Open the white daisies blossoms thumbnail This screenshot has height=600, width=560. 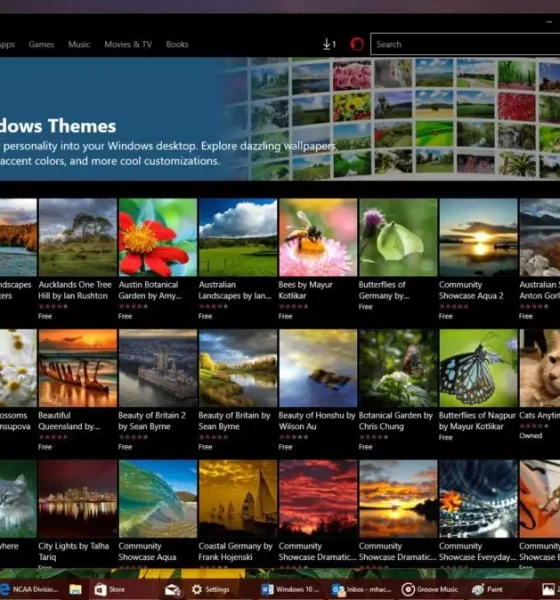coord(18,368)
